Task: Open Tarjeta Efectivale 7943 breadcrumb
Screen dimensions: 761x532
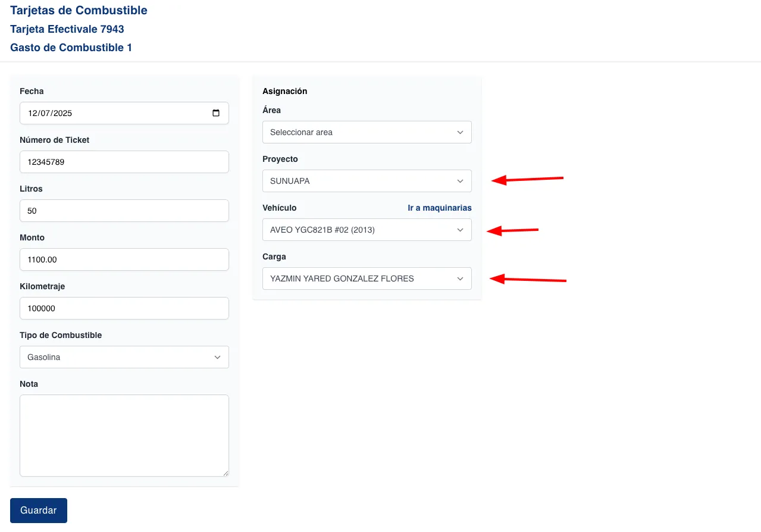Action: pyautogui.click(x=67, y=29)
